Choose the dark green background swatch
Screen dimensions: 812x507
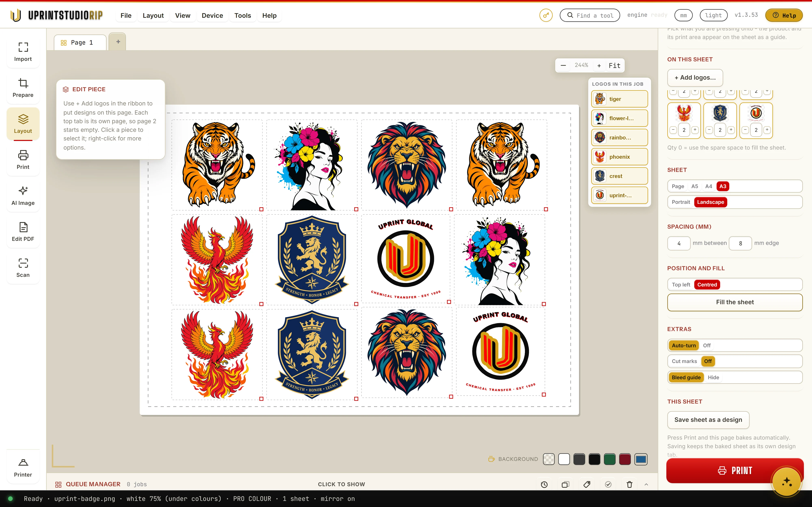click(609, 459)
